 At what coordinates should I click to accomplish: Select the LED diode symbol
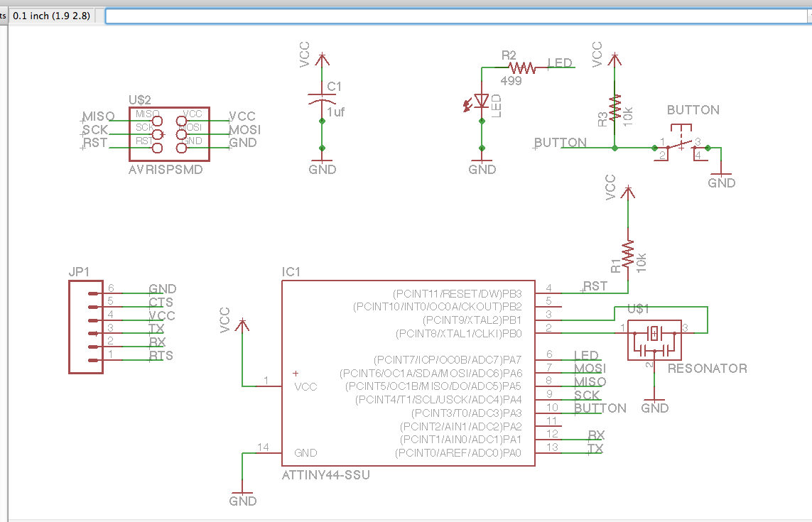click(x=482, y=101)
